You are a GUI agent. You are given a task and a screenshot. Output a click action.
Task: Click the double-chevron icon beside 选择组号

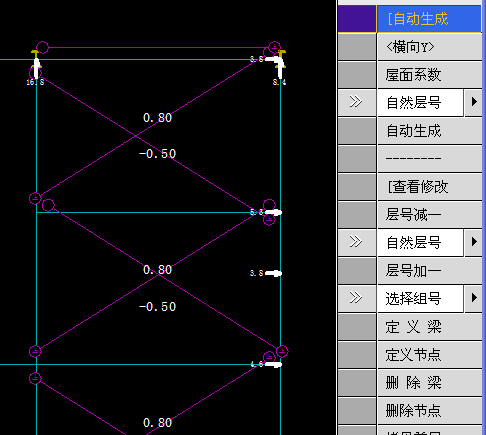click(356, 298)
